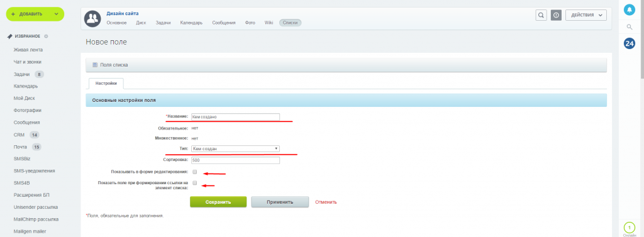
Task: Open the Почта counter badge 15
Action: [x=36, y=147]
